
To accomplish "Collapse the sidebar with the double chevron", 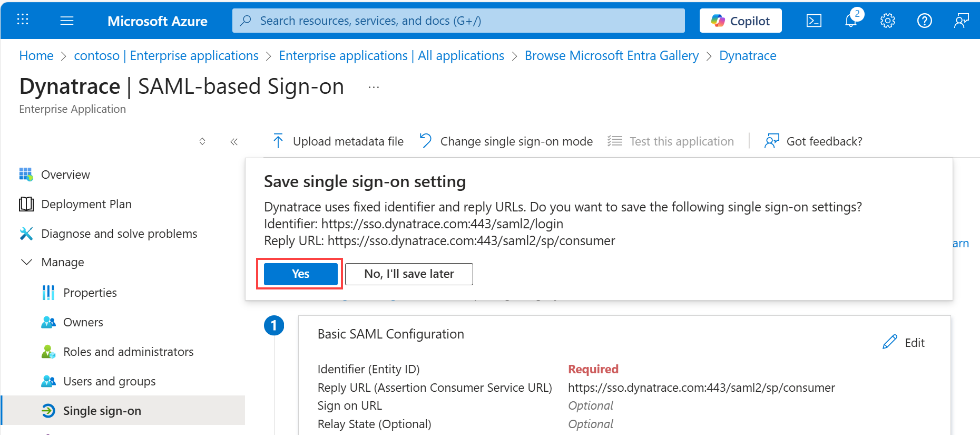I will click(234, 141).
